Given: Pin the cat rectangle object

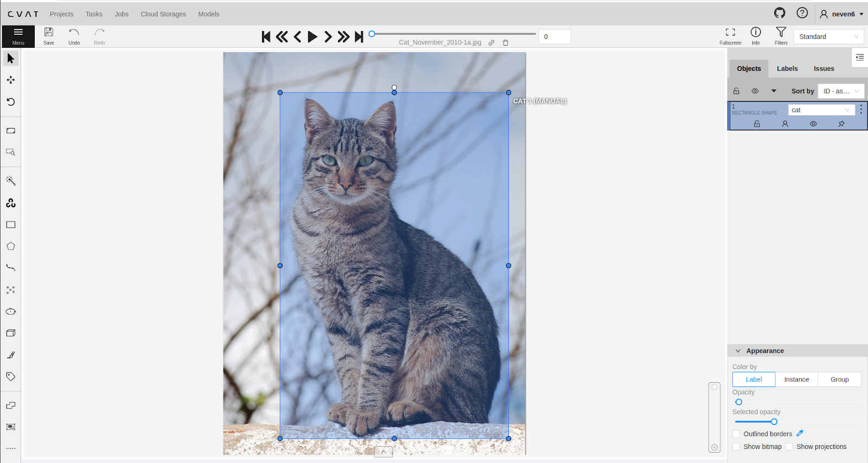Looking at the screenshot, I should [x=841, y=124].
